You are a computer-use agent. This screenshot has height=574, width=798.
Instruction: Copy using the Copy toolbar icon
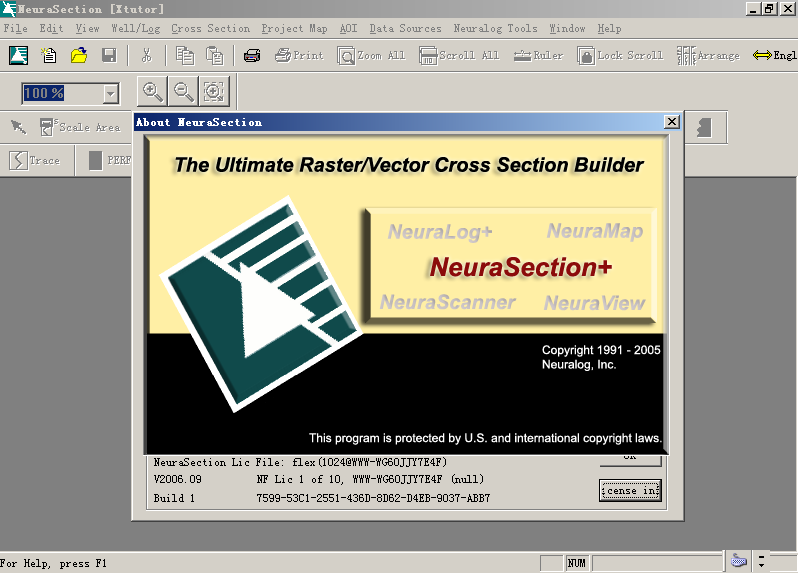pos(184,55)
